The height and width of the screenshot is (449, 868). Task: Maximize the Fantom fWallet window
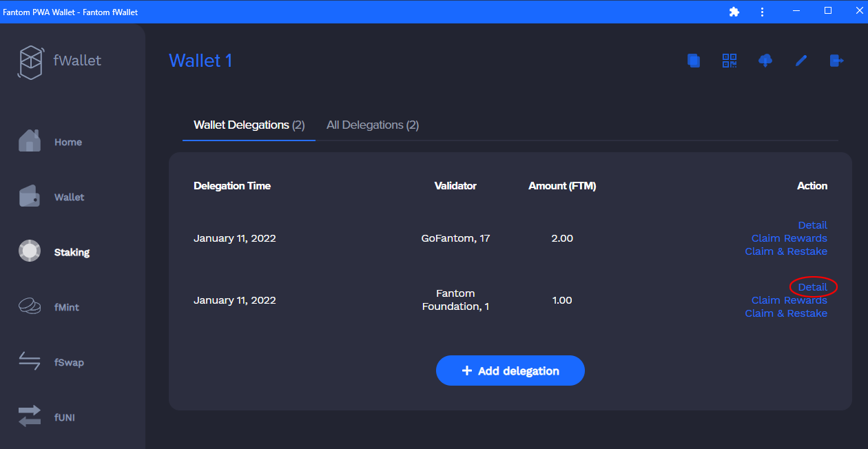828,11
